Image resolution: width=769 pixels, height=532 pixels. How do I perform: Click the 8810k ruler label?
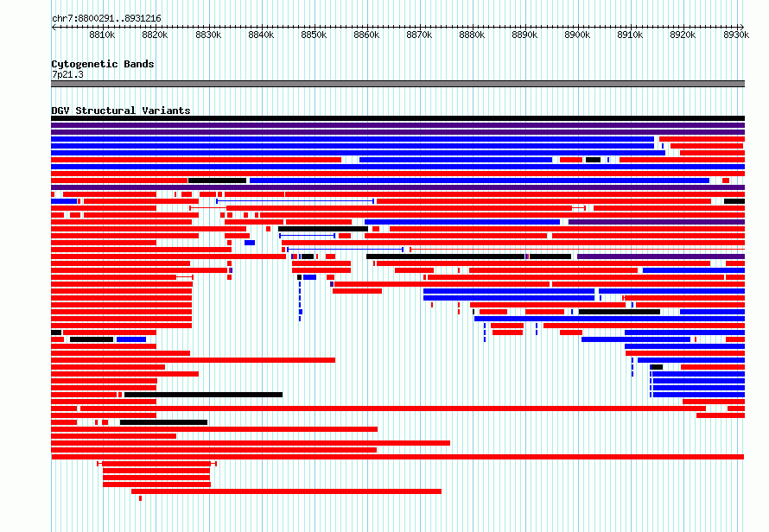point(102,35)
